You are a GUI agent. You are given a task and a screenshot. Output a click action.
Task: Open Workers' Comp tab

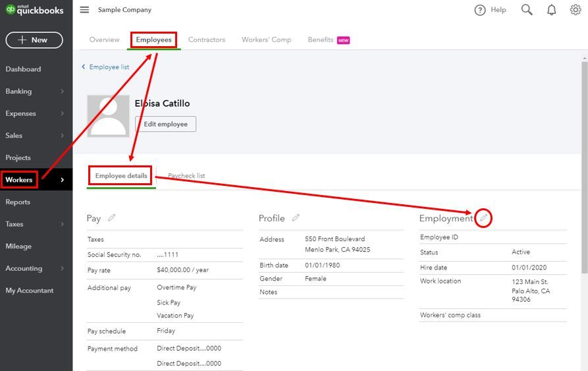coord(266,40)
